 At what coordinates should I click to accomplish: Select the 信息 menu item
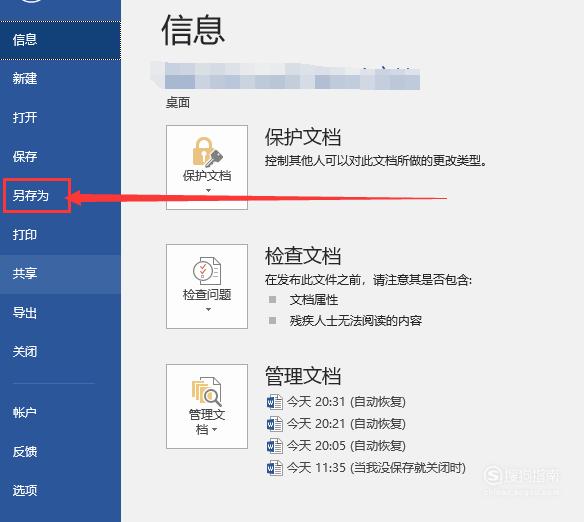60,40
